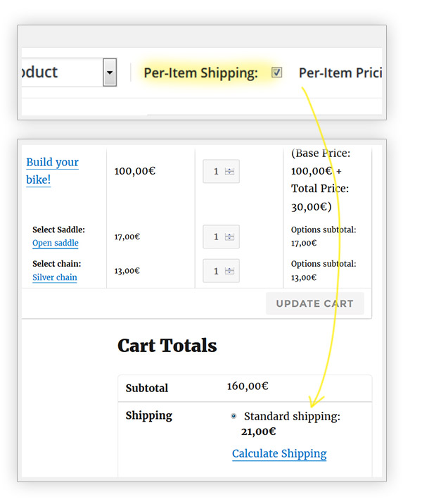Click the Cart Totals heading
This screenshot has height=504, width=422.
click(167, 346)
